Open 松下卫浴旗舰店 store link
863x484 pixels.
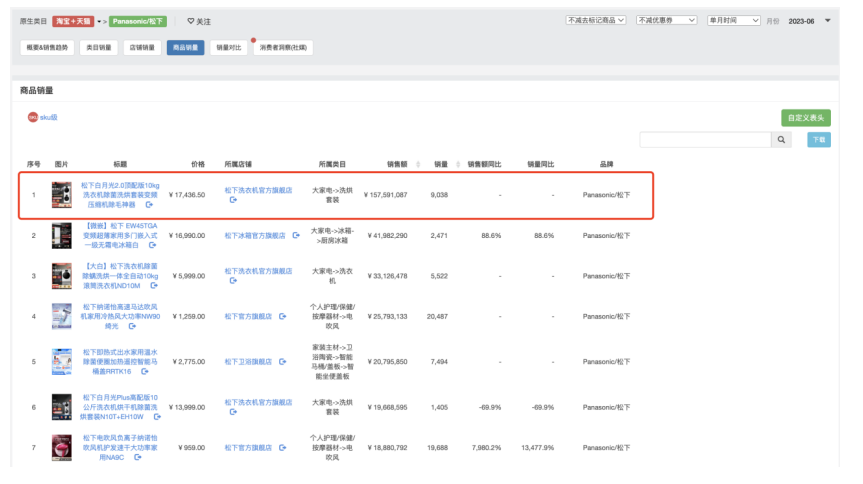pyautogui.click(x=248, y=362)
